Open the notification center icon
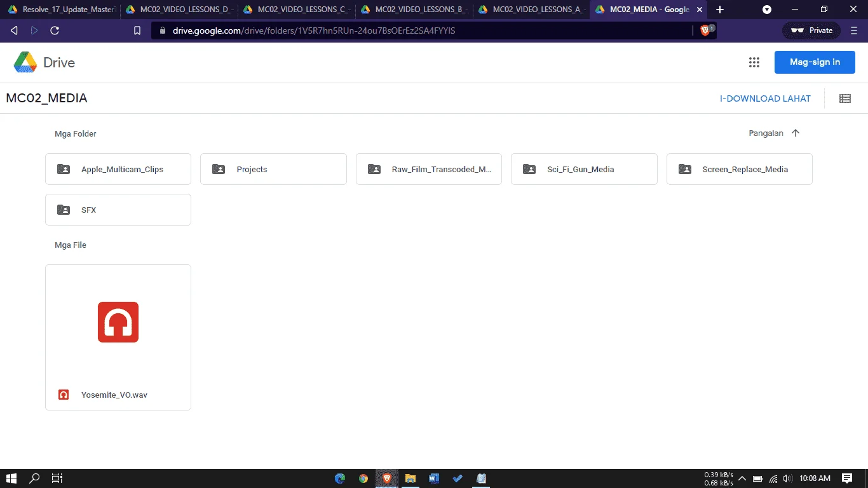 pyautogui.click(x=847, y=478)
